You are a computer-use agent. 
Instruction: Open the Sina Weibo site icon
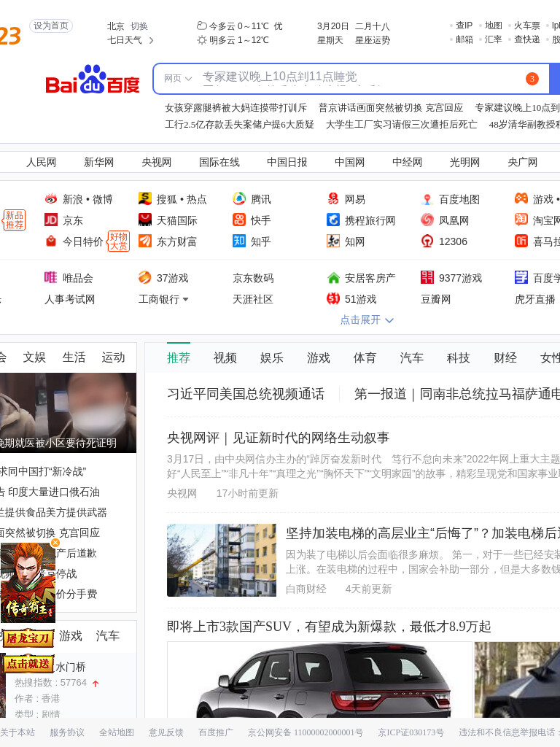[51, 198]
